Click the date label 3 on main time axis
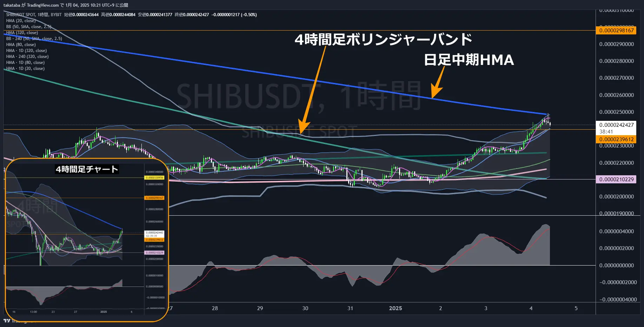 pos(486,308)
